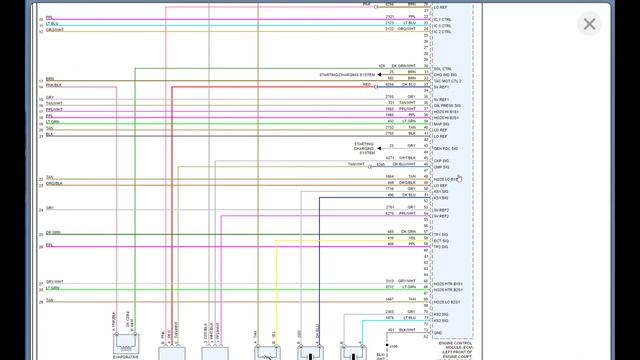
Task: Click the TAC MOT CTL 2 label
Action: pyautogui.click(x=447, y=81)
